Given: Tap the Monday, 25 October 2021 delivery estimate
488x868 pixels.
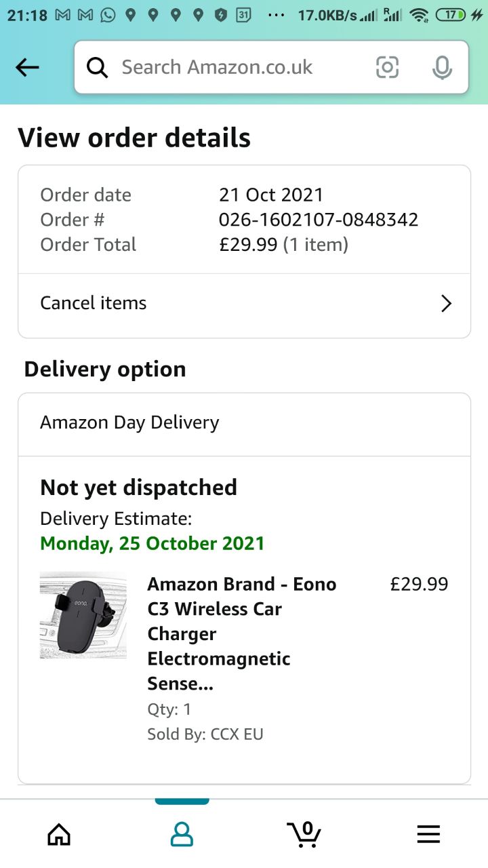Looking at the screenshot, I should point(152,543).
